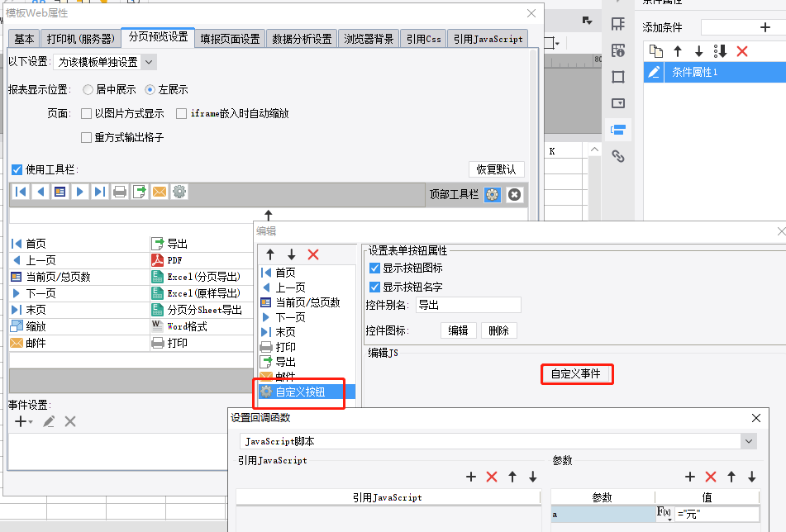Delete the parameter with the red X in 参数
This screenshot has height=532, width=786.
711,477
